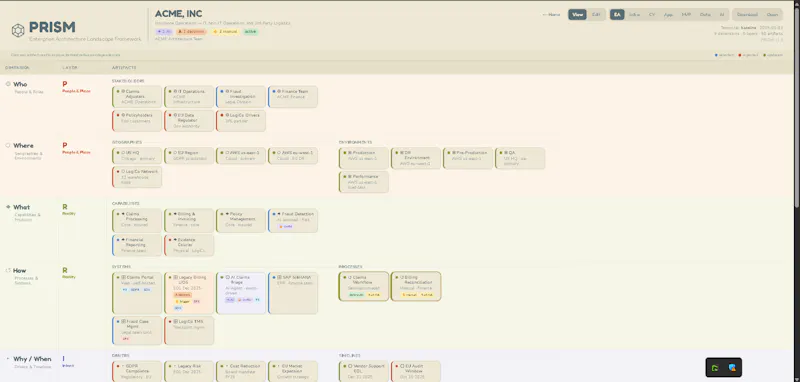Click the icon on the IT Operations card
Viewport: 800px width, 382px height.
coord(175,91)
